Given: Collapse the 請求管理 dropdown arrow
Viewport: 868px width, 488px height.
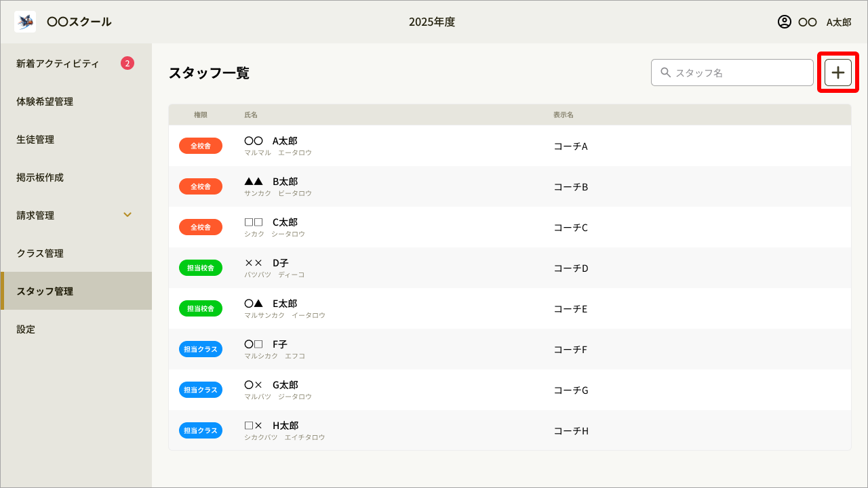Looking at the screenshot, I should 127,215.
